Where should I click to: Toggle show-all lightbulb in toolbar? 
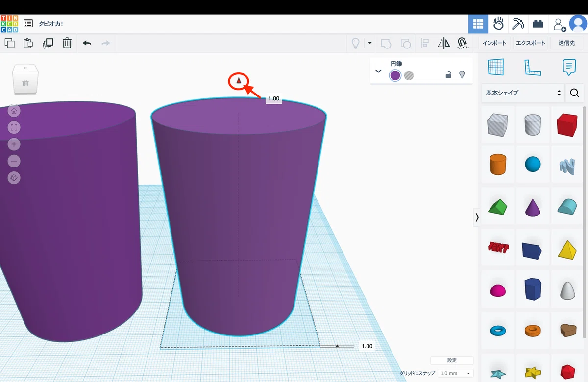click(x=356, y=43)
